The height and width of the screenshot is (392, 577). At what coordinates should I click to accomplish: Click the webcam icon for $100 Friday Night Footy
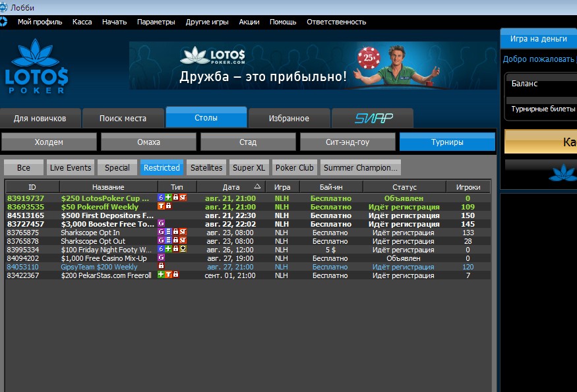pos(183,249)
